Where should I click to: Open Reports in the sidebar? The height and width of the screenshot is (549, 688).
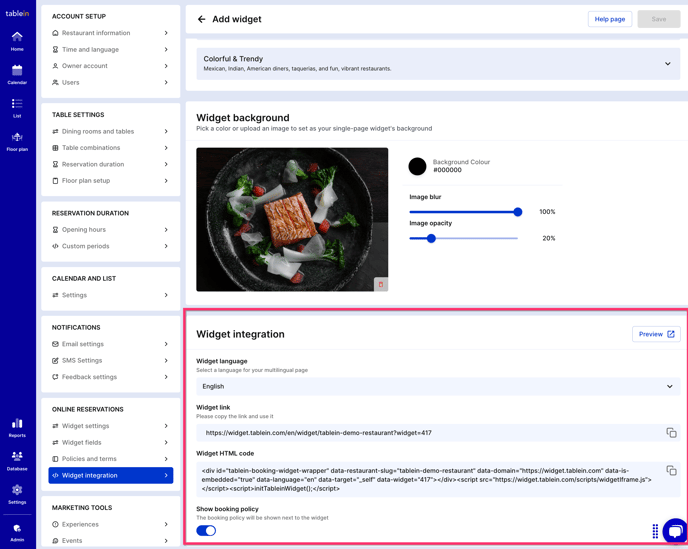(x=17, y=428)
